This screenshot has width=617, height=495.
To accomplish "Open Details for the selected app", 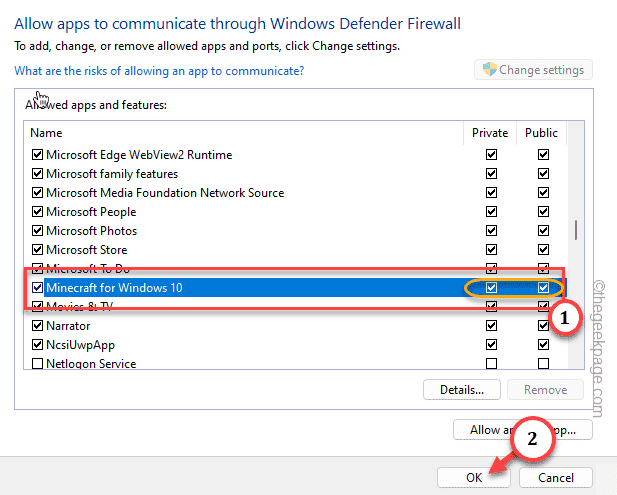I will point(462,389).
